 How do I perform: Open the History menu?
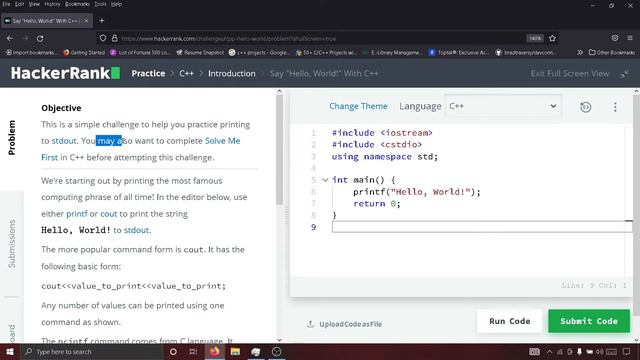point(52,4)
